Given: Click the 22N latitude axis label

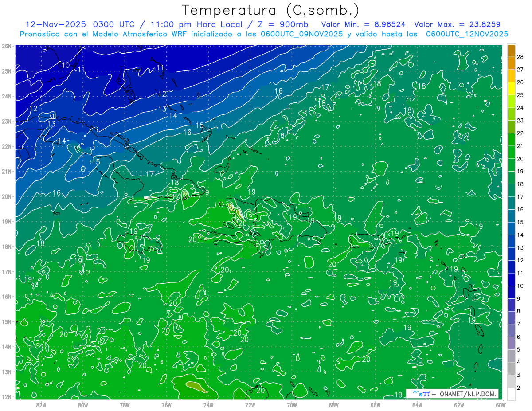Looking at the screenshot, I should click(7, 146).
